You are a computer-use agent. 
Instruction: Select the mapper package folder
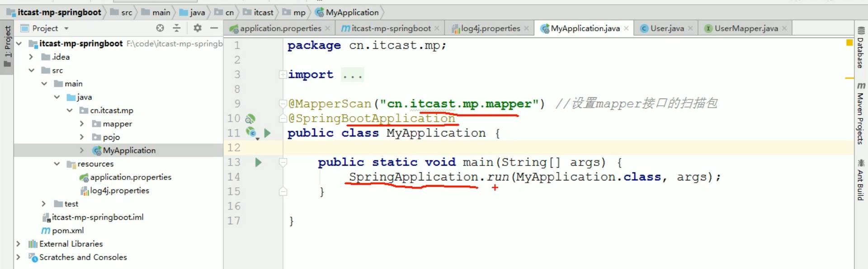click(112, 124)
